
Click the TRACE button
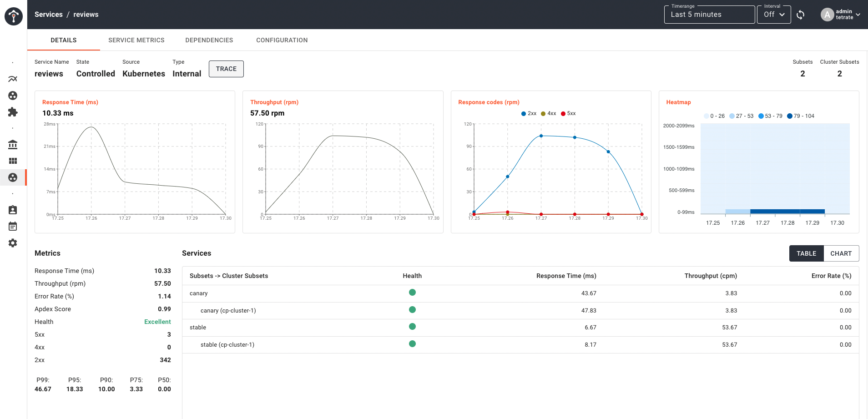point(226,69)
